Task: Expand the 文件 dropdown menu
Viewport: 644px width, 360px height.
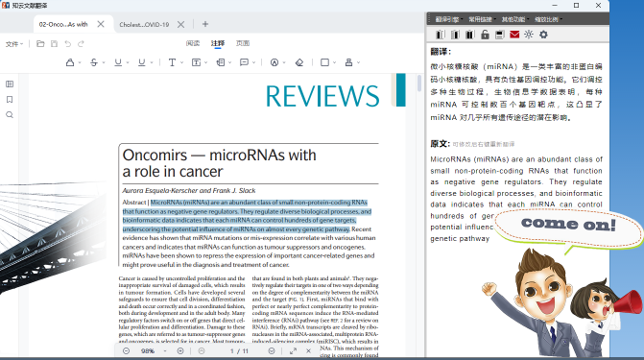Action: (x=14, y=44)
